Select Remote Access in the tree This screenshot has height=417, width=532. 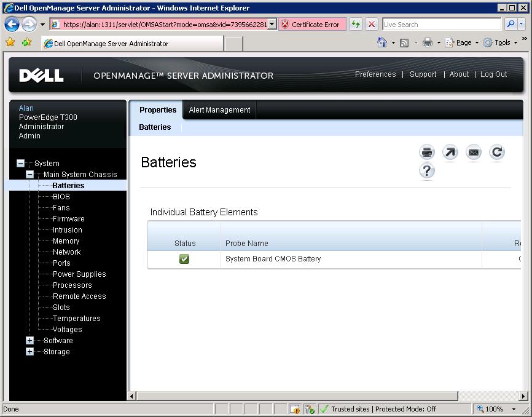(79, 296)
